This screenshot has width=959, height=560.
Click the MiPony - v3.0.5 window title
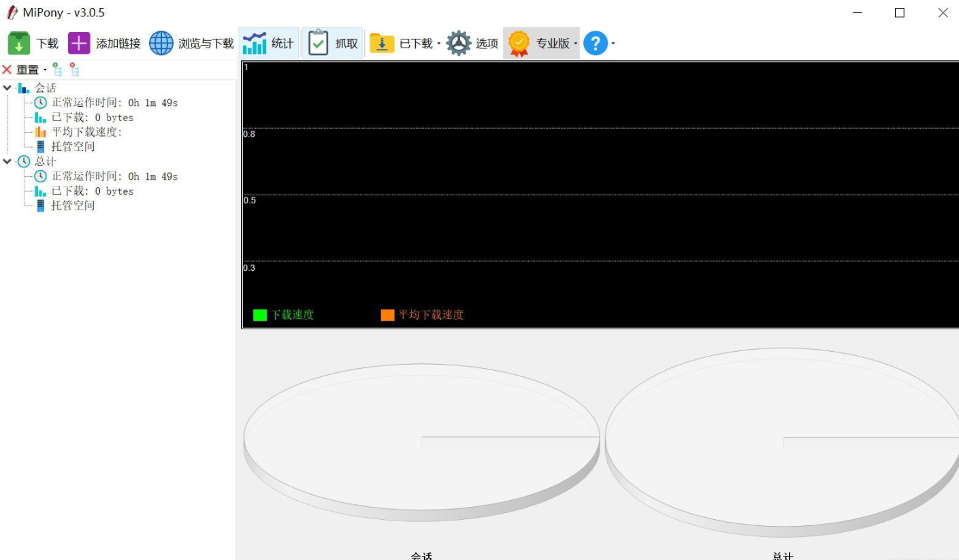click(x=64, y=13)
